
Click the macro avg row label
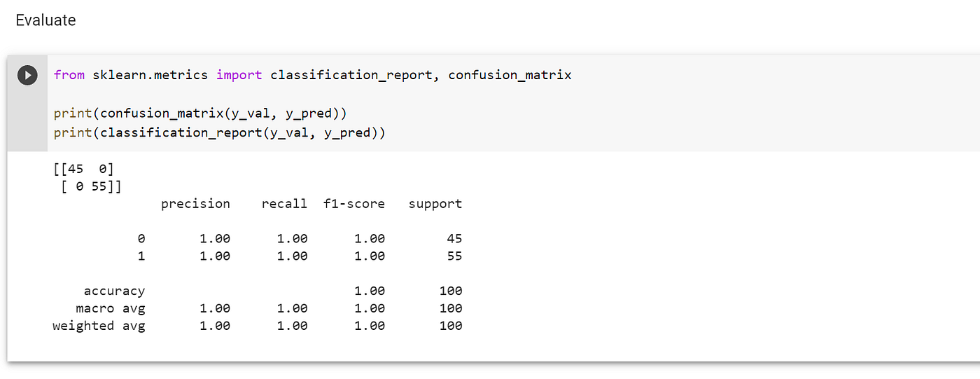click(x=111, y=308)
